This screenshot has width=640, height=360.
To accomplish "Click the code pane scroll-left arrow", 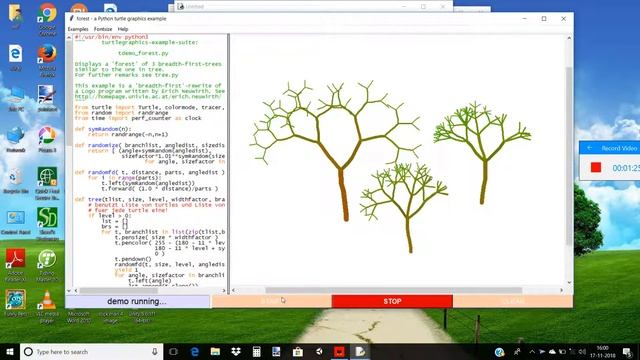I will tap(76, 291).
